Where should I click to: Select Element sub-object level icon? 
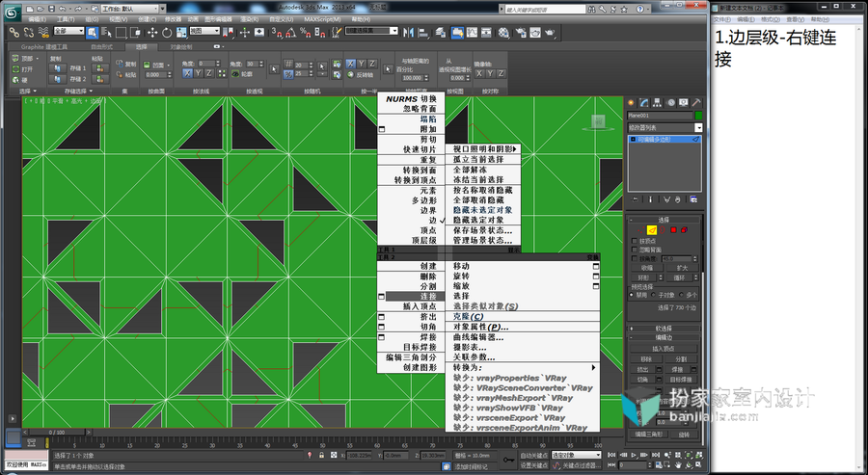pos(685,229)
